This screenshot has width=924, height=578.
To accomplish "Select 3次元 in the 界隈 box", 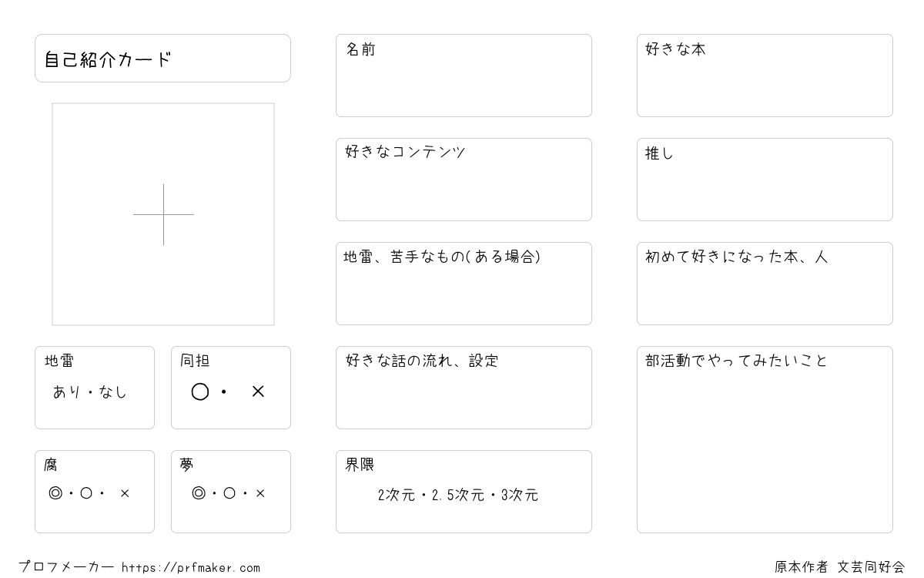I will point(520,496).
